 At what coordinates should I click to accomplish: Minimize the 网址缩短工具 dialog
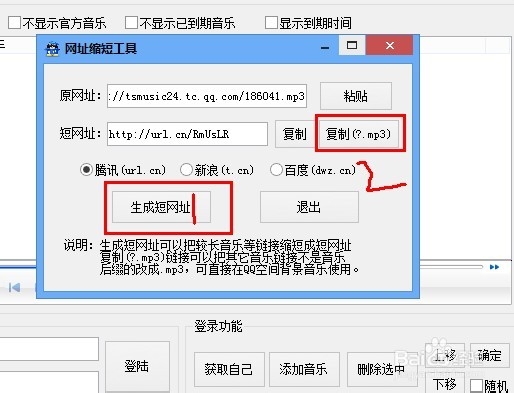tap(325, 48)
